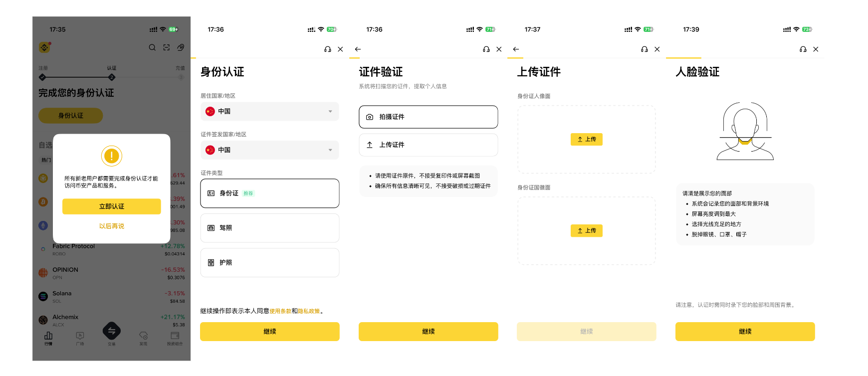
Task: Open support headset on the 证件验证 screen
Action: click(x=486, y=49)
